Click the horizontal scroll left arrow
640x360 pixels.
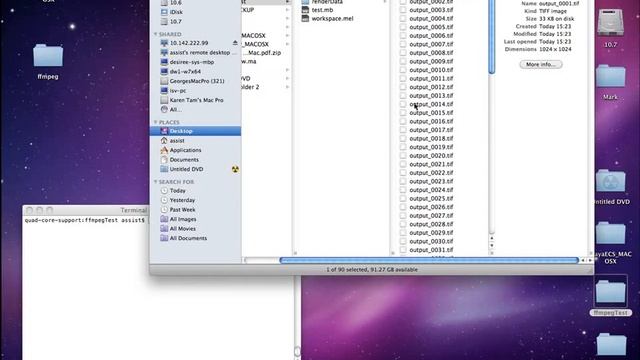click(583, 260)
